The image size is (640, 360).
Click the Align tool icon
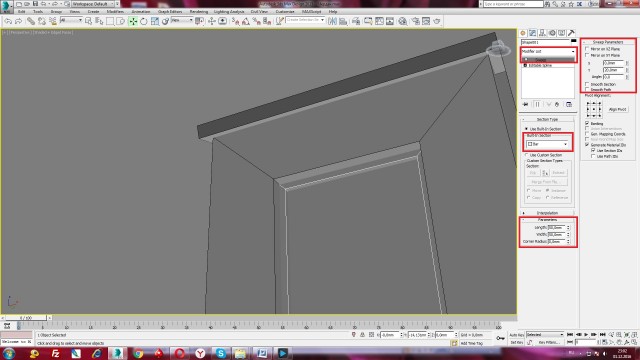click(x=343, y=21)
